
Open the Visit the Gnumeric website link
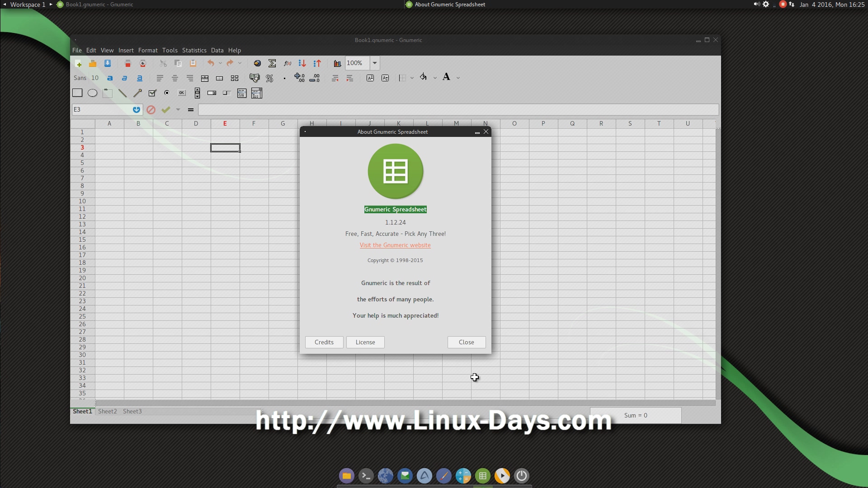(395, 245)
